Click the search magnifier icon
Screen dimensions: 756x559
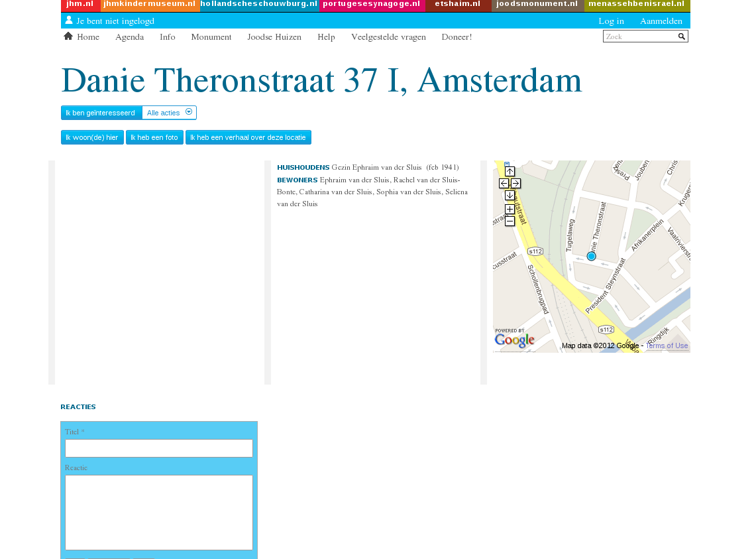pyautogui.click(x=681, y=36)
